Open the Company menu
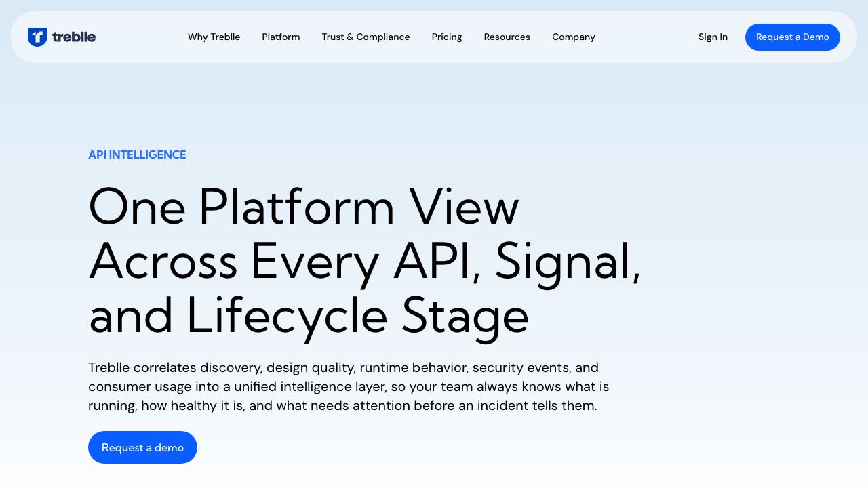The width and height of the screenshot is (868, 488). (573, 37)
